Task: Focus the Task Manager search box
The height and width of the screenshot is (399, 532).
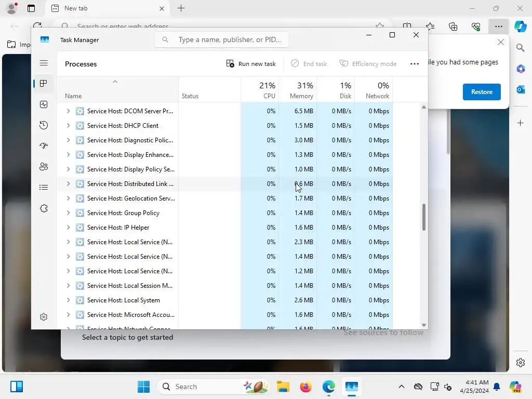Action: [222, 39]
